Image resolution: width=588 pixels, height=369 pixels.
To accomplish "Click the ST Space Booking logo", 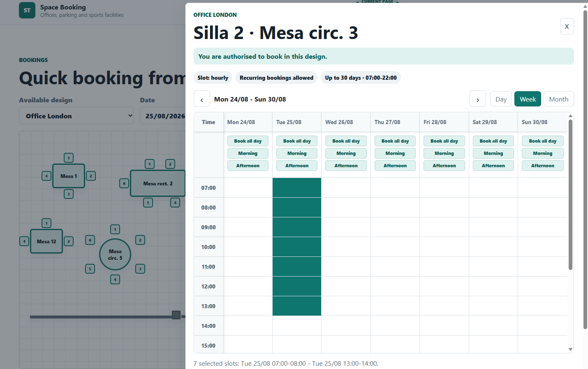I will pyautogui.click(x=27, y=10).
